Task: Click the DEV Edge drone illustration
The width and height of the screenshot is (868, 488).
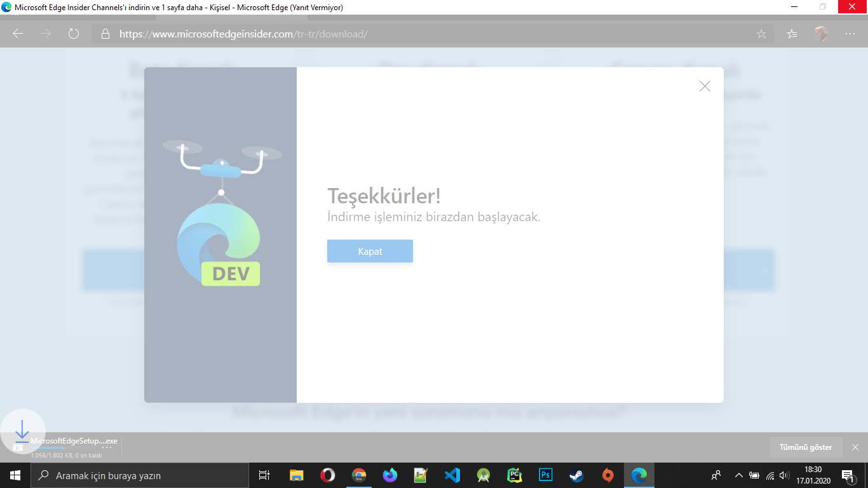Action: pyautogui.click(x=220, y=213)
